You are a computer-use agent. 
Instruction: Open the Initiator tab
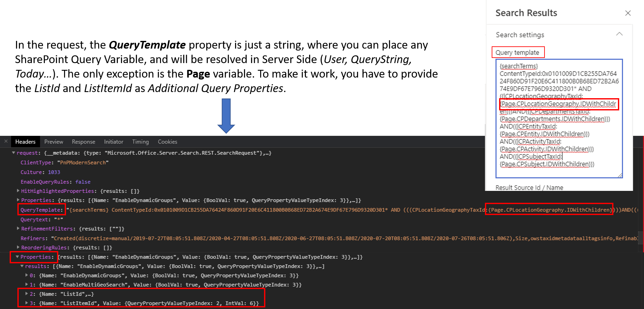113,142
